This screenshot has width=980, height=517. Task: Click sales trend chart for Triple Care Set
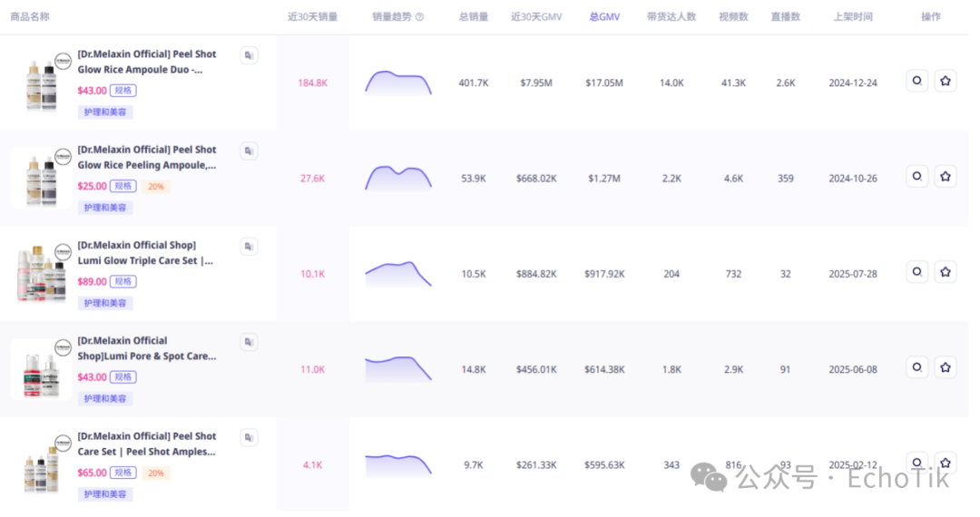(398, 274)
